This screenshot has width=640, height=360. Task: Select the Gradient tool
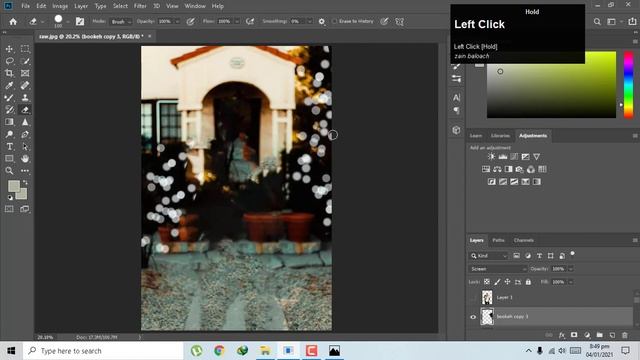9,122
